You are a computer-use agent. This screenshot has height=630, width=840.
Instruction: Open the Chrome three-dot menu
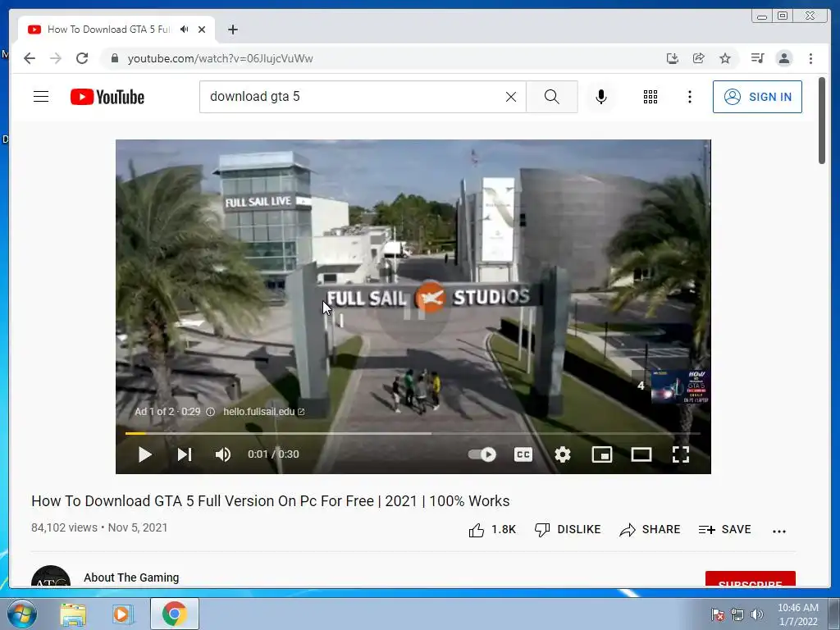810,58
